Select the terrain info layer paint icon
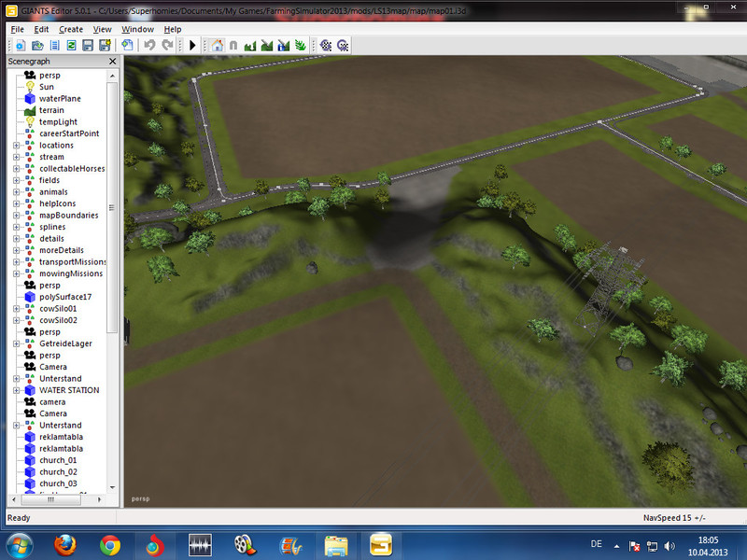 tap(284, 46)
